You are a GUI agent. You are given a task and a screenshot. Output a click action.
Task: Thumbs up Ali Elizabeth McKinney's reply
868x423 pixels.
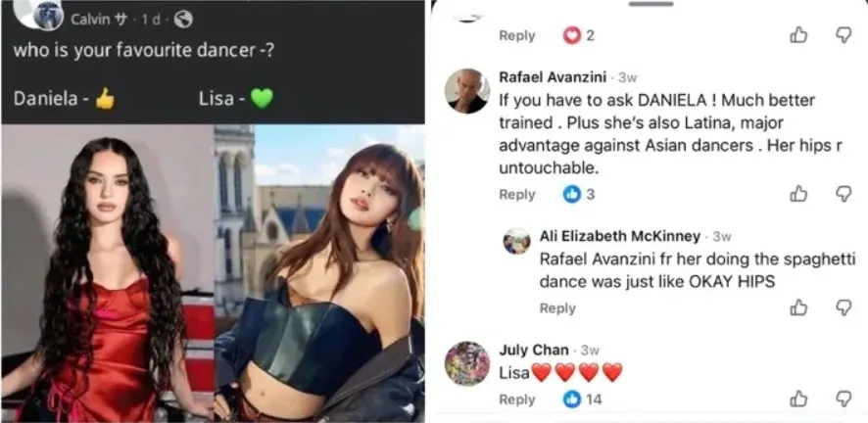tap(798, 306)
